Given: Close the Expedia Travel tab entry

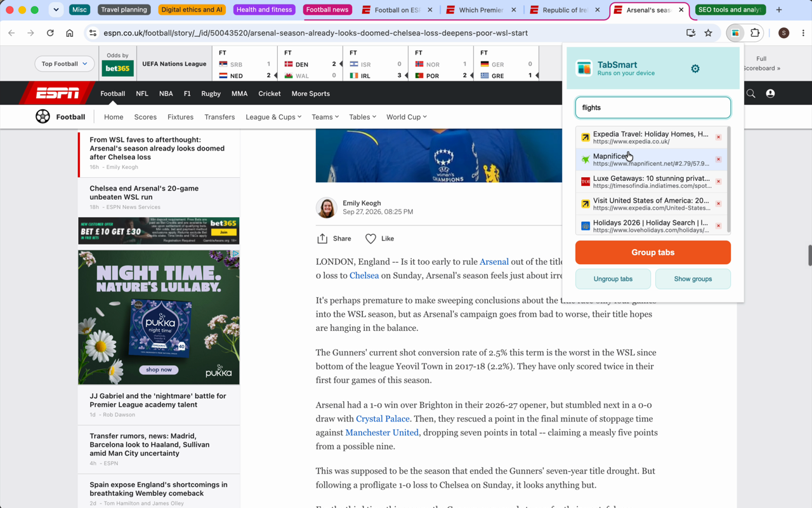Looking at the screenshot, I should coord(718,137).
